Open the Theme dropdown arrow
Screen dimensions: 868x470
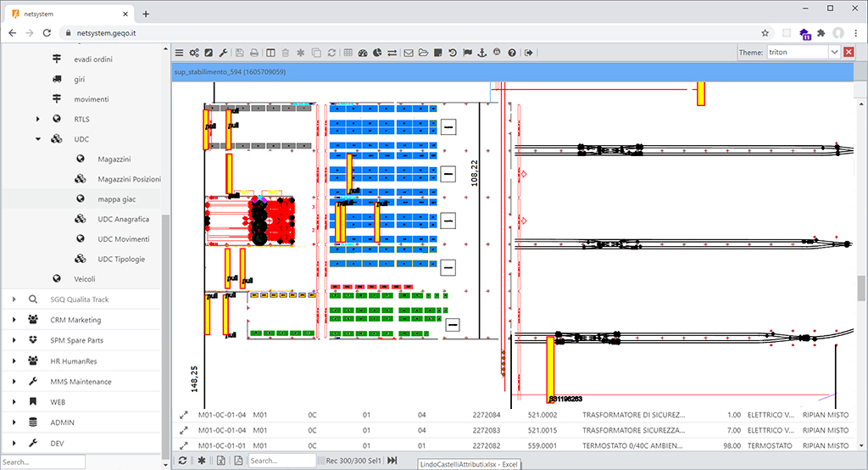834,53
